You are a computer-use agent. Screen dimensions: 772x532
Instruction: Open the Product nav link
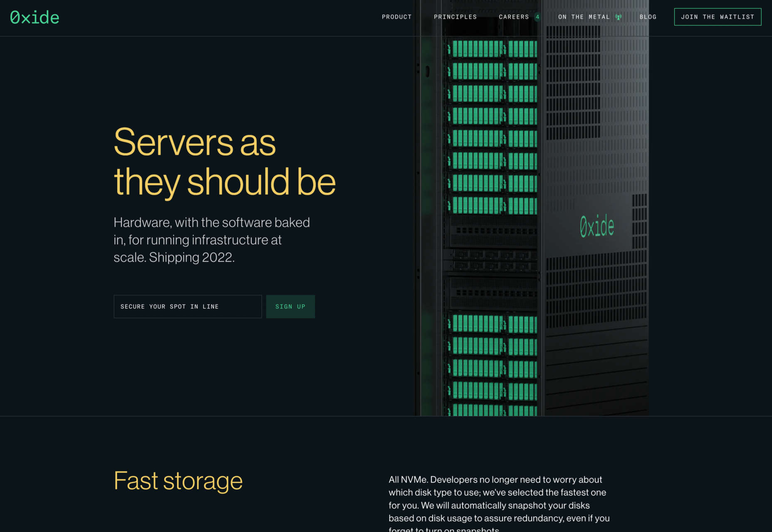pos(397,17)
